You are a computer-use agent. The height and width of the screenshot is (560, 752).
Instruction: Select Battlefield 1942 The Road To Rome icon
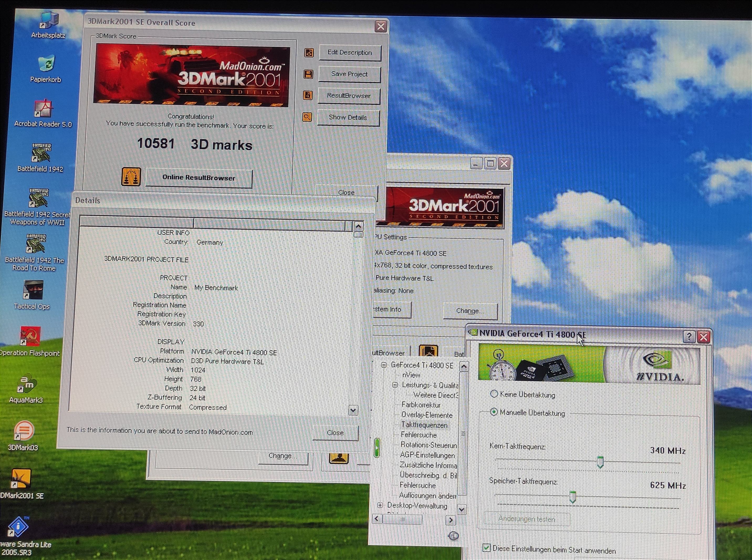[x=35, y=253]
